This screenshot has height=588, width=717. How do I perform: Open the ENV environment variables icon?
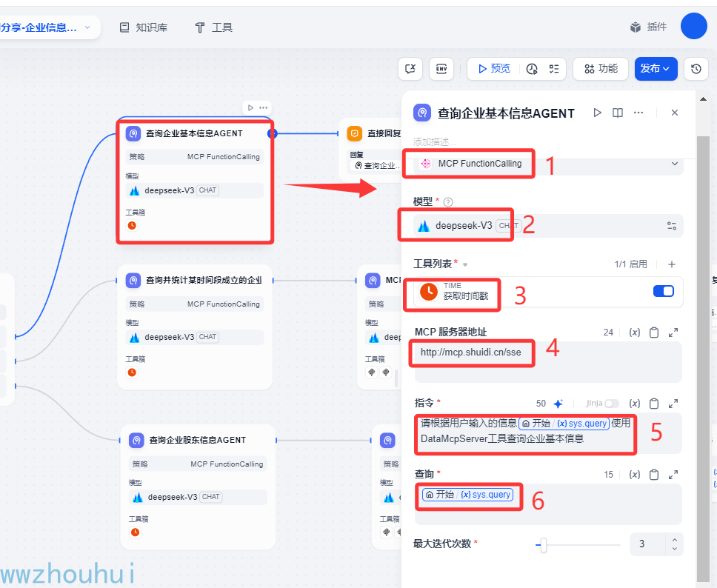[441, 69]
